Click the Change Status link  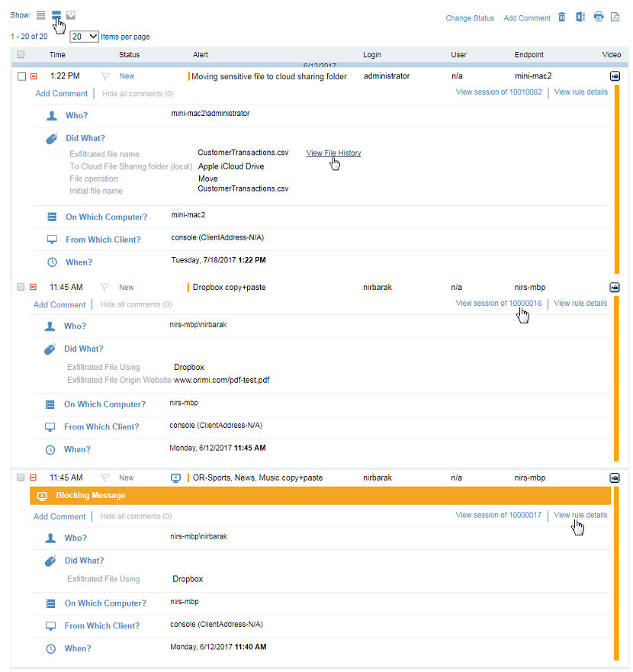[470, 18]
